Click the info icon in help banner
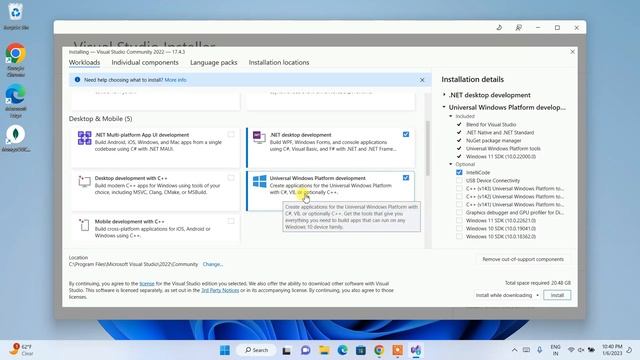The image size is (640, 360). (x=77, y=80)
